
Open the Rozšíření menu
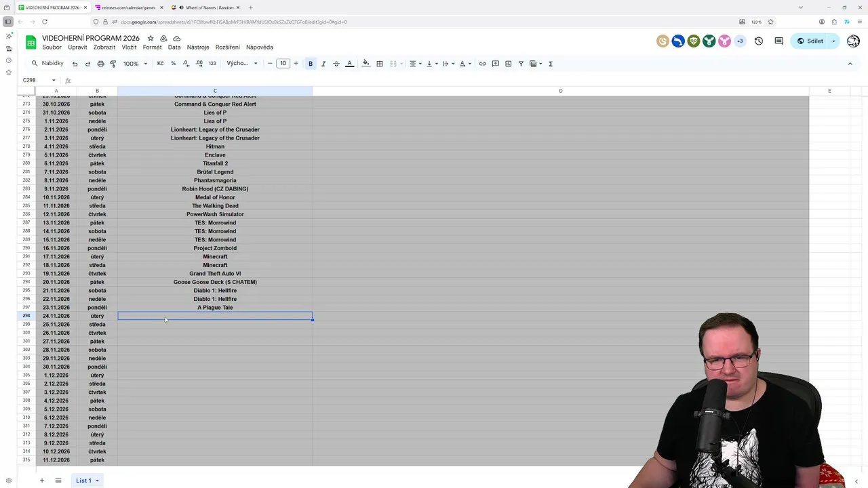pyautogui.click(x=228, y=47)
